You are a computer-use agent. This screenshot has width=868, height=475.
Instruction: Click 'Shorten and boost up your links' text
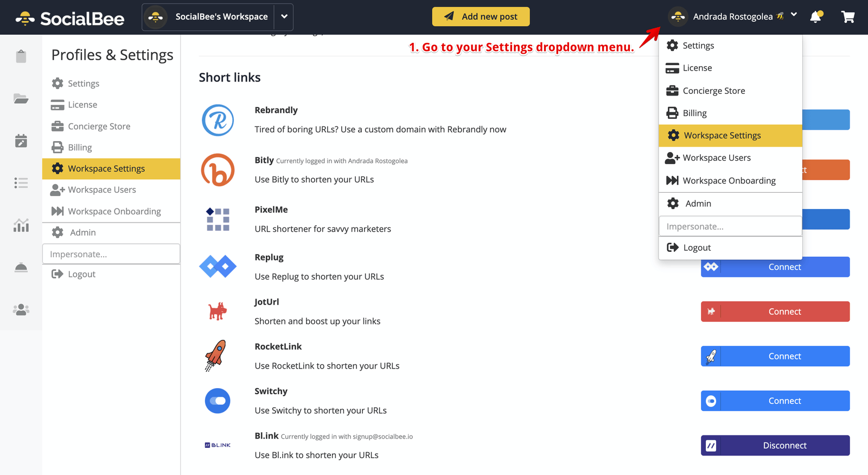[317, 321]
